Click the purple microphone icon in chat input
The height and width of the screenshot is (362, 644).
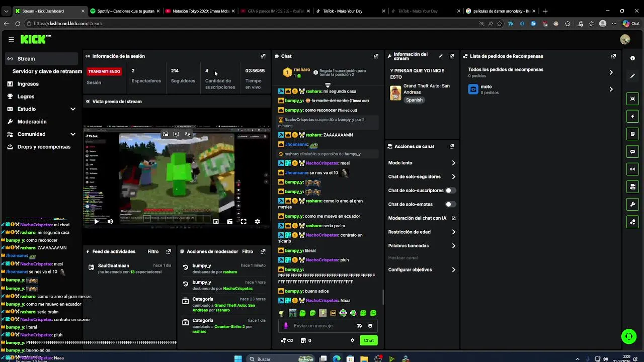coord(286,326)
